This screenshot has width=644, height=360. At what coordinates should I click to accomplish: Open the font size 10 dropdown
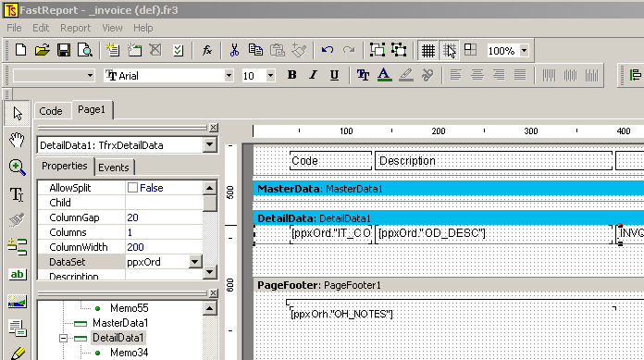coord(270,76)
